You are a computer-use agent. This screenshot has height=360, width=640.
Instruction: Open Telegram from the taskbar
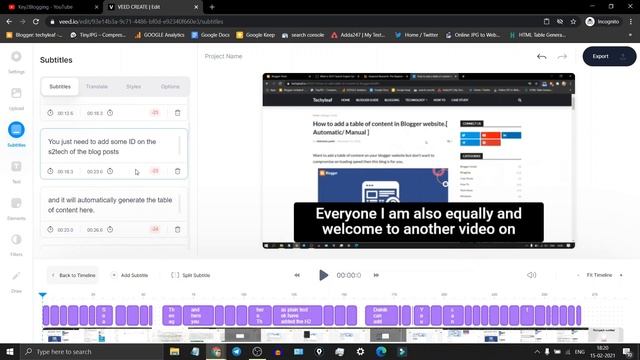[236, 351]
